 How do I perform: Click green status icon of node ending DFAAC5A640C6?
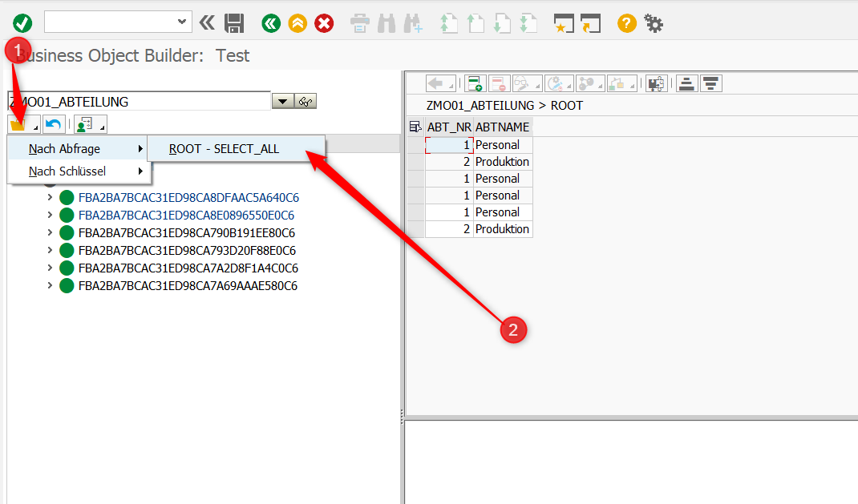click(x=67, y=197)
